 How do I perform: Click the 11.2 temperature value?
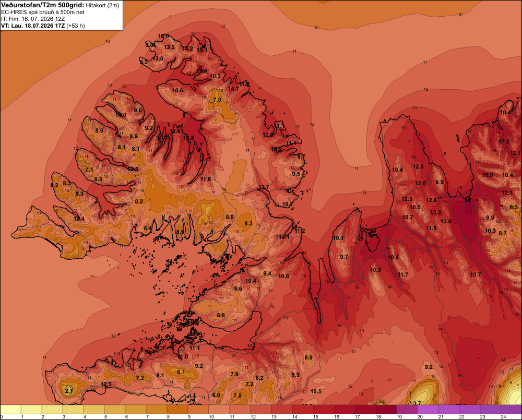click(300, 231)
